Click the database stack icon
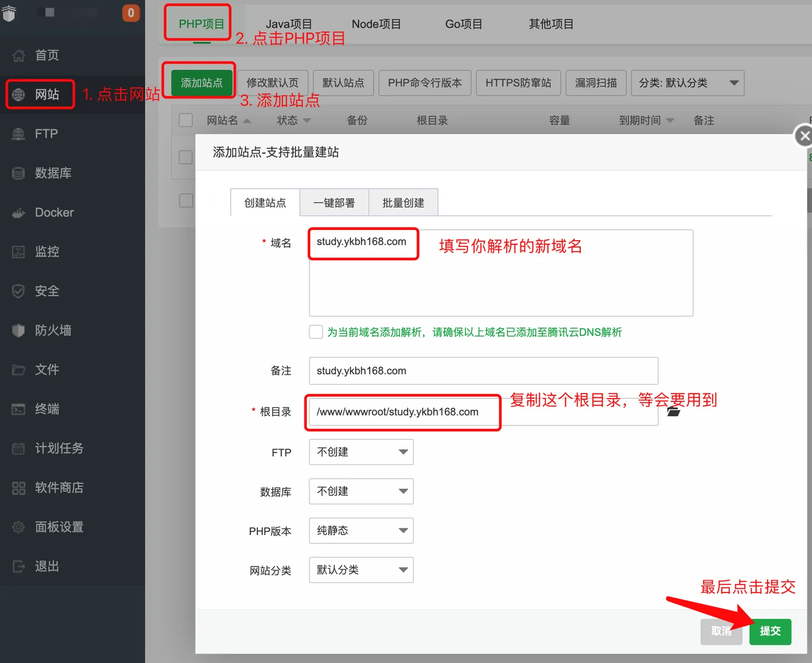 (19, 173)
